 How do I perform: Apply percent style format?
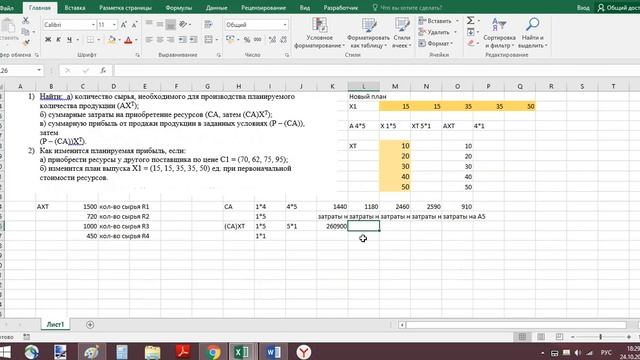(247, 40)
